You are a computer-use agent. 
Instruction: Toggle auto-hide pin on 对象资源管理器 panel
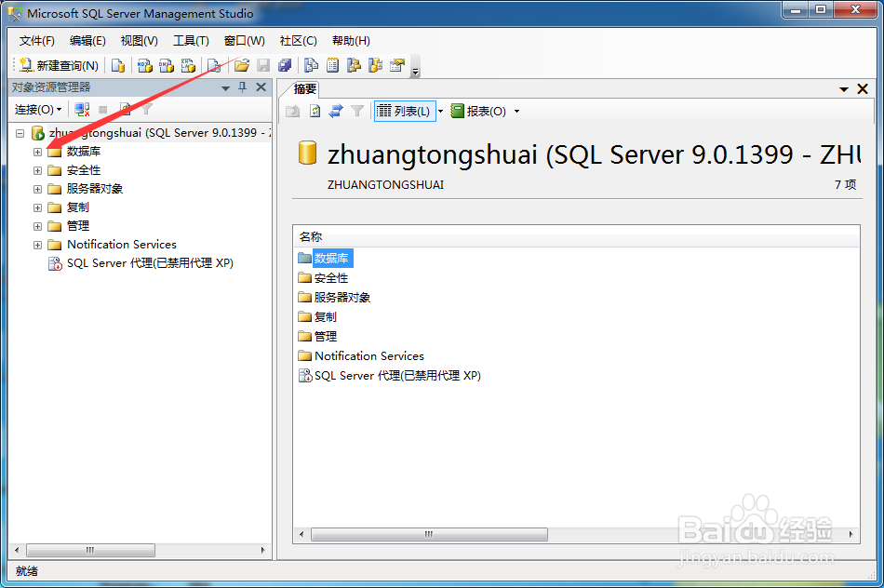pos(243,87)
